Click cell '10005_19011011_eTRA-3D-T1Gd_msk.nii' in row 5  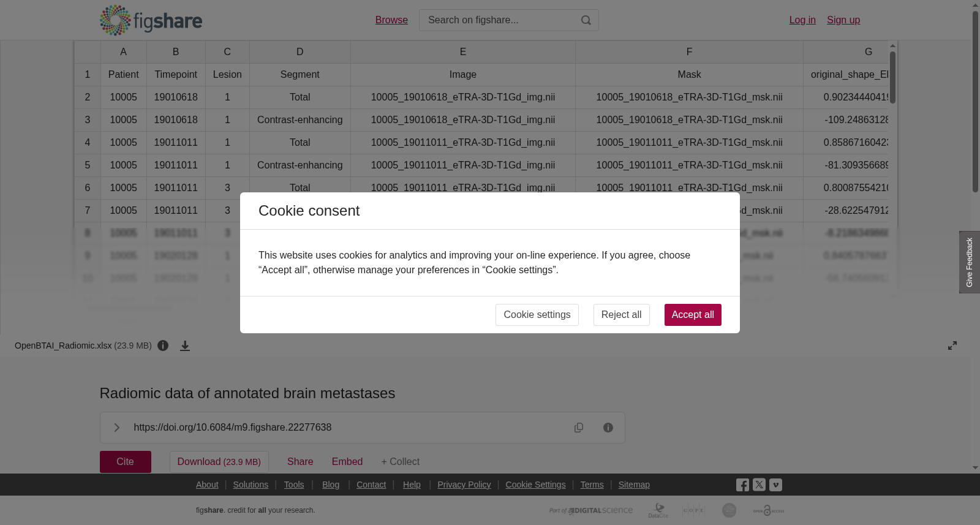[x=689, y=165]
